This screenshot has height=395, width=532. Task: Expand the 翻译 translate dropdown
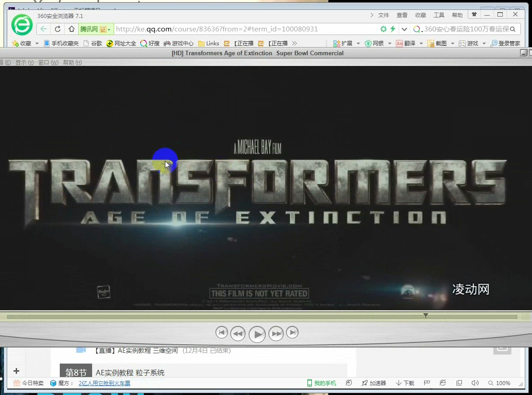pos(421,44)
